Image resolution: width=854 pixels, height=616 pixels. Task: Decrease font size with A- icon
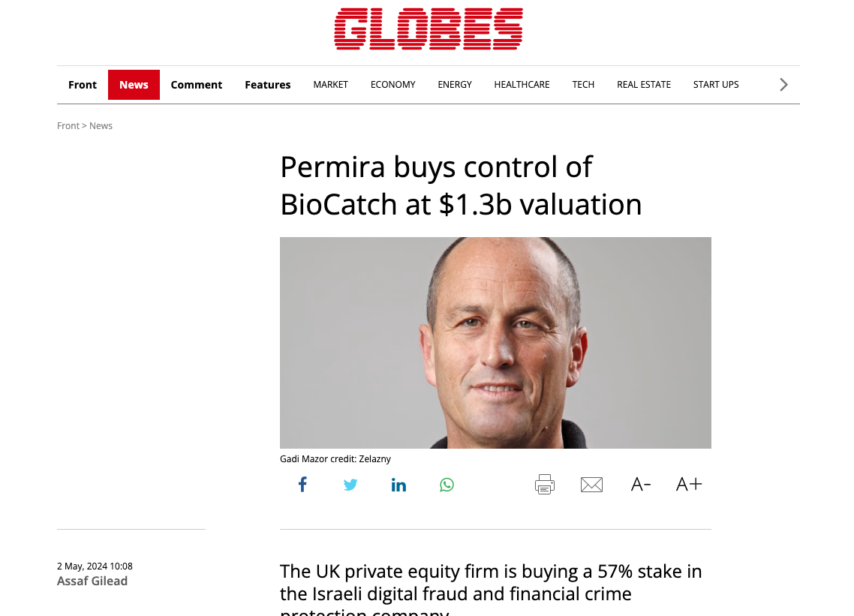coord(641,485)
